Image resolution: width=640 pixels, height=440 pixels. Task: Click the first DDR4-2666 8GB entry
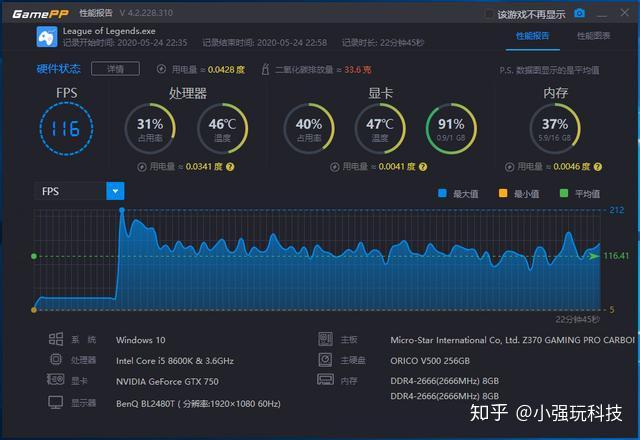tap(444, 381)
